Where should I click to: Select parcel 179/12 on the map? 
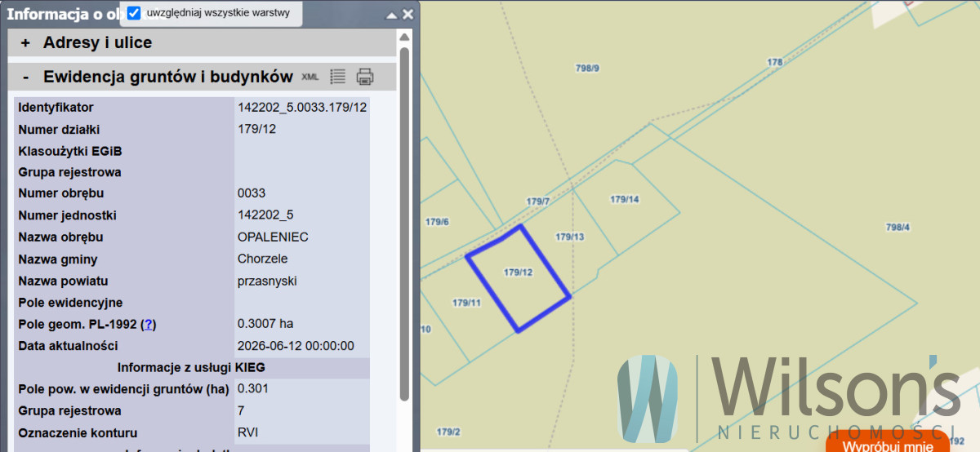[518, 273]
